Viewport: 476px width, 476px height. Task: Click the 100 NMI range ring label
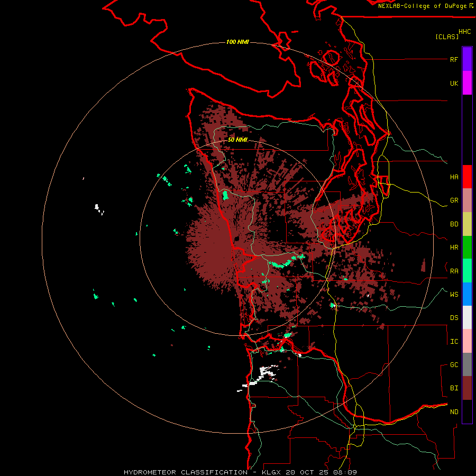point(237,42)
